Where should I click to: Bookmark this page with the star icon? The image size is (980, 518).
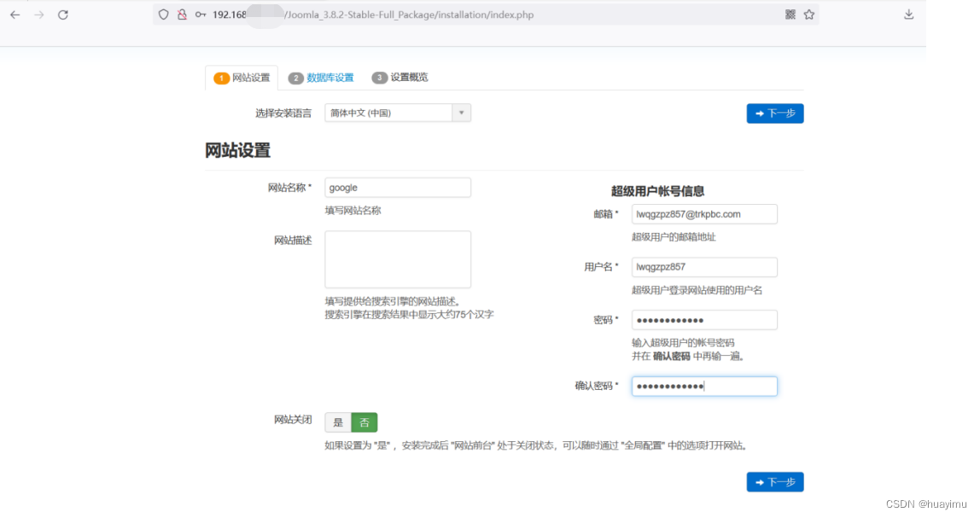pyautogui.click(x=808, y=15)
